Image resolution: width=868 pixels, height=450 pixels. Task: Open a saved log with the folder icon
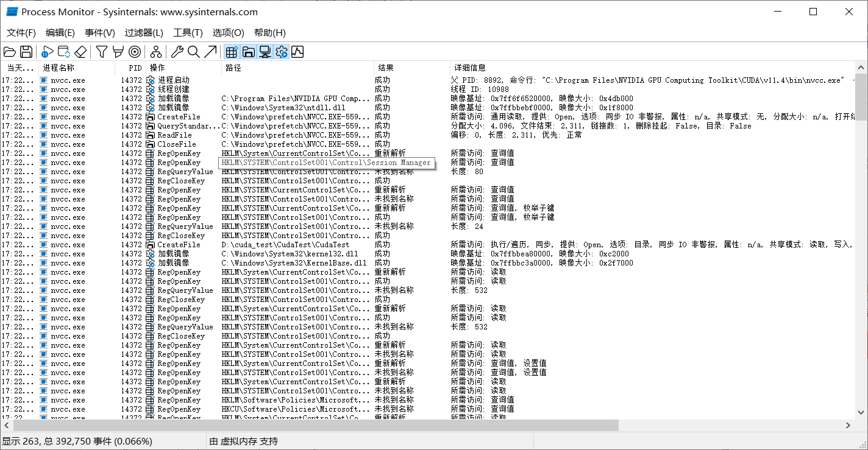10,52
